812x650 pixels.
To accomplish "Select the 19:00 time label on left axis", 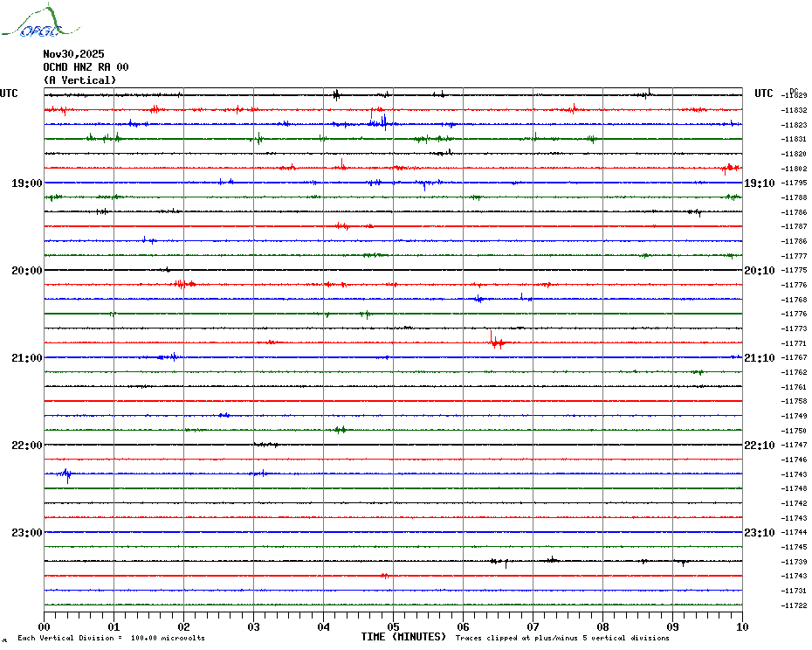I will click(26, 183).
